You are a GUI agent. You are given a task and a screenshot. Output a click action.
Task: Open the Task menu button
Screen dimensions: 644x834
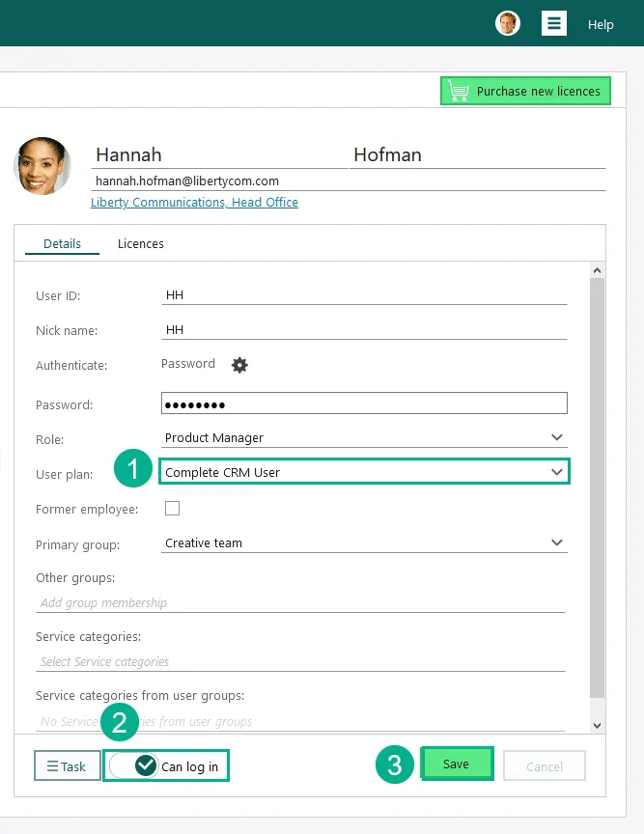(67, 766)
